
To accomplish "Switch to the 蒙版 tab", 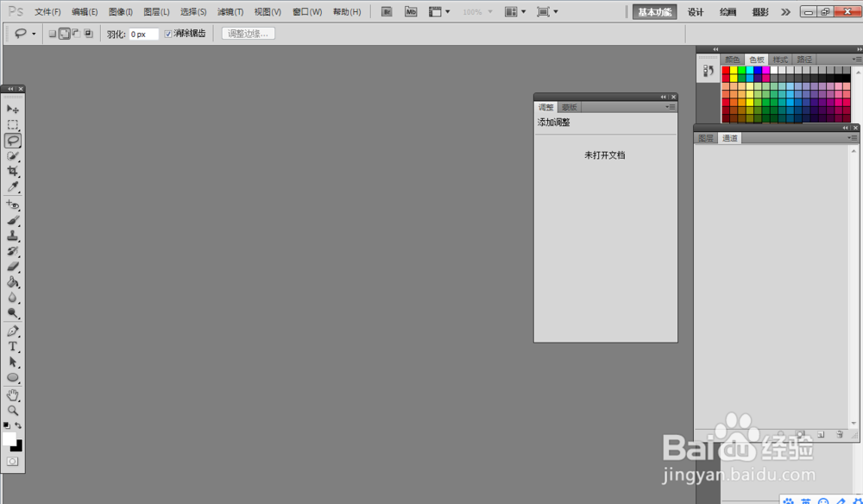I will 569,107.
